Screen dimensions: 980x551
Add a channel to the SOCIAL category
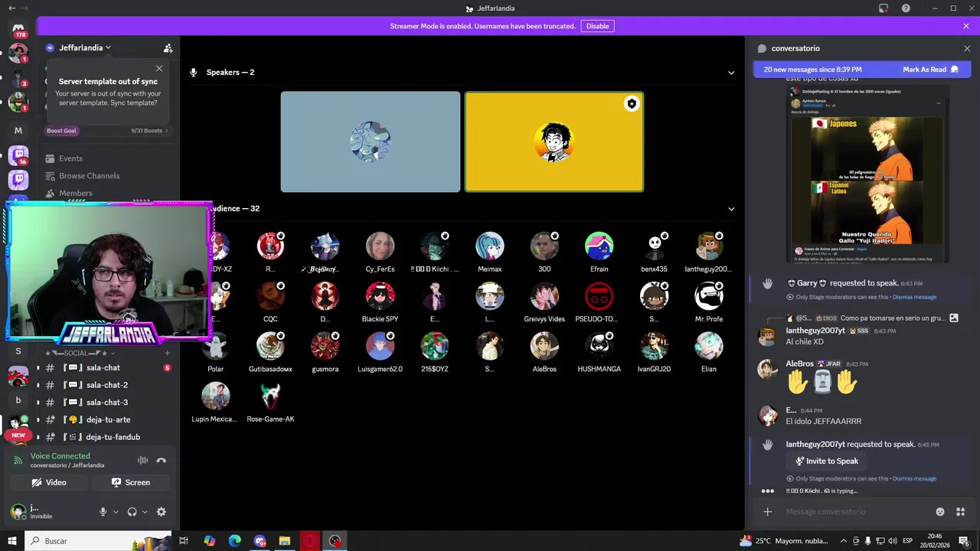167,354
